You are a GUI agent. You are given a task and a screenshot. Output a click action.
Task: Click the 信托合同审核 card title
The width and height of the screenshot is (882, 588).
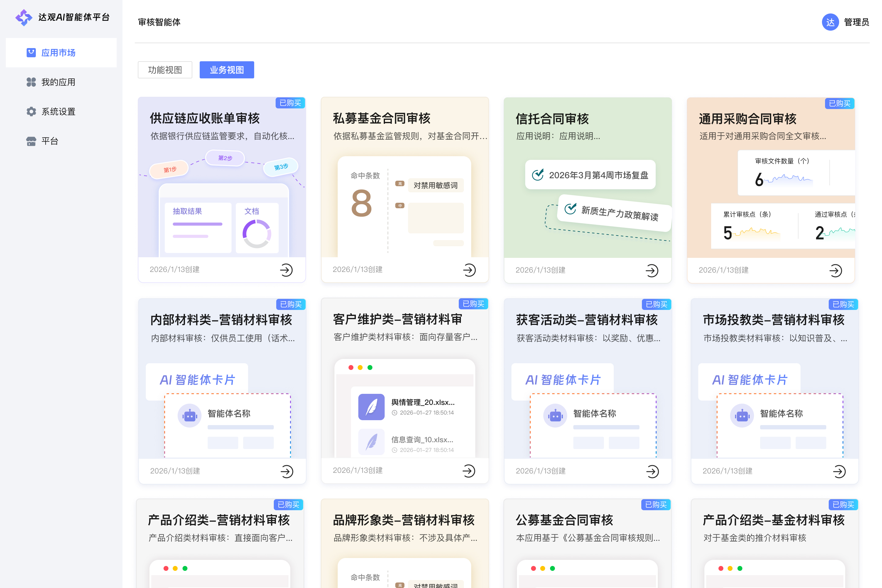coord(552,119)
